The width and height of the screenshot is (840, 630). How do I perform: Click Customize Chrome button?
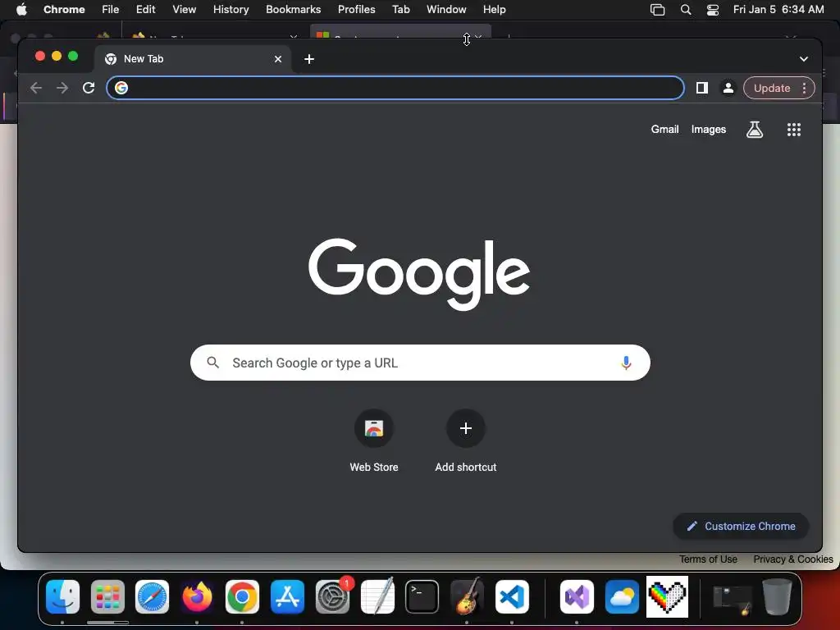pyautogui.click(x=741, y=526)
